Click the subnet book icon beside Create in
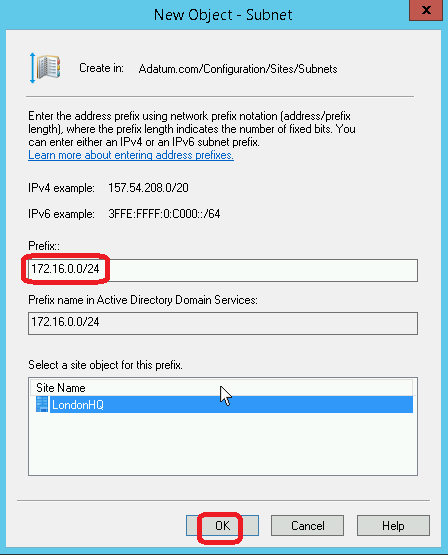Viewport: 448px width, 555px height. (x=46, y=68)
